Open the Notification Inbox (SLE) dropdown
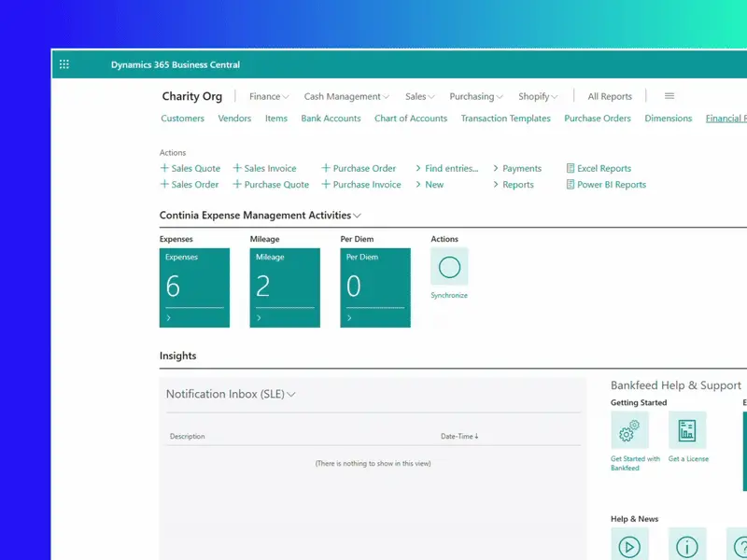This screenshot has height=560, width=747. coord(231,395)
